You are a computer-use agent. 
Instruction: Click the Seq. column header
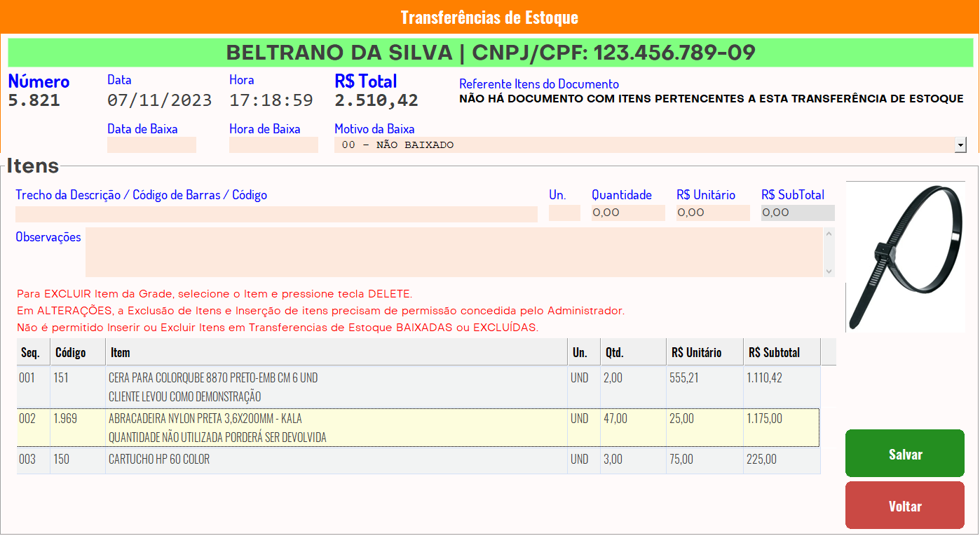coord(33,352)
